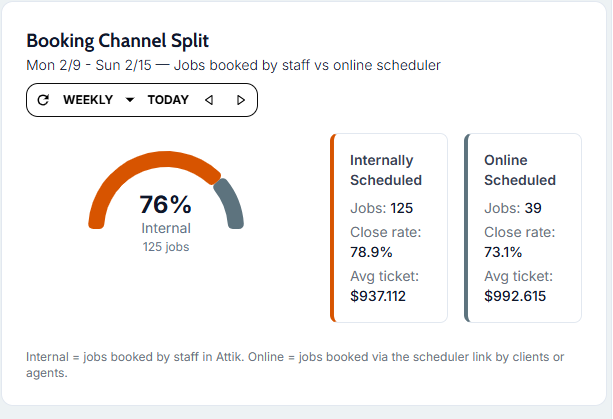
Task: Click the Internal Jobs: 125 line in the card
Action: coord(382,208)
